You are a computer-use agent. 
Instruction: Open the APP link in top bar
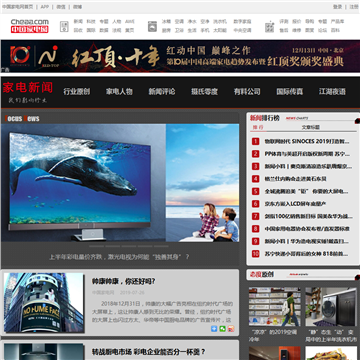pyautogui.click(x=45, y=7)
